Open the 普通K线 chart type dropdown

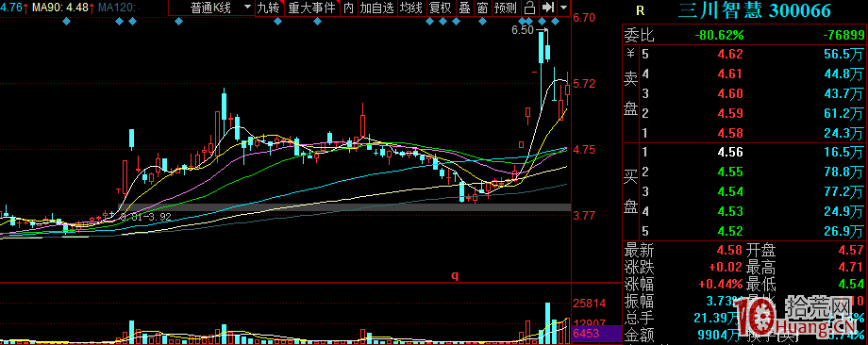pyautogui.click(x=212, y=8)
